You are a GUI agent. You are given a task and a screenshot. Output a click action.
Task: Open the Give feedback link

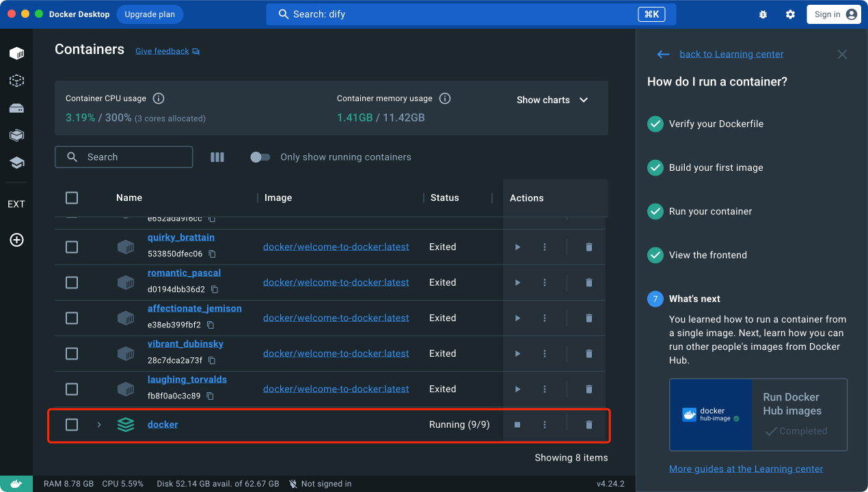click(x=167, y=51)
